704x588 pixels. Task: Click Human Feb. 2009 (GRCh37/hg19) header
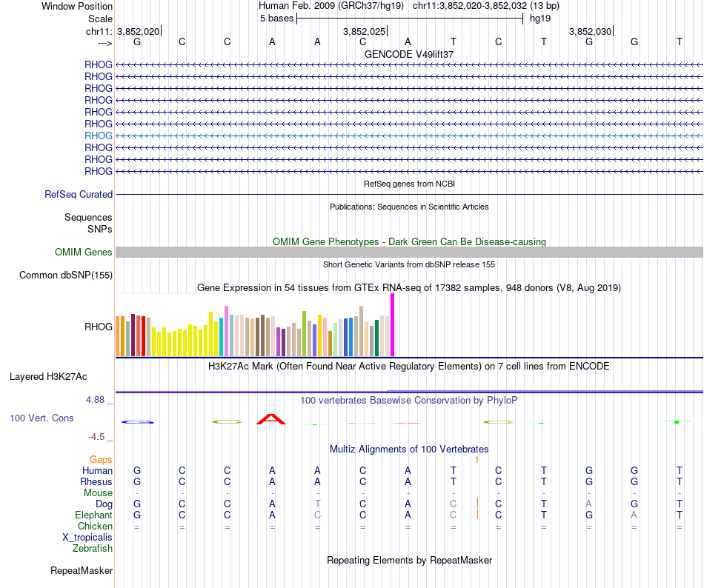pos(331,6)
